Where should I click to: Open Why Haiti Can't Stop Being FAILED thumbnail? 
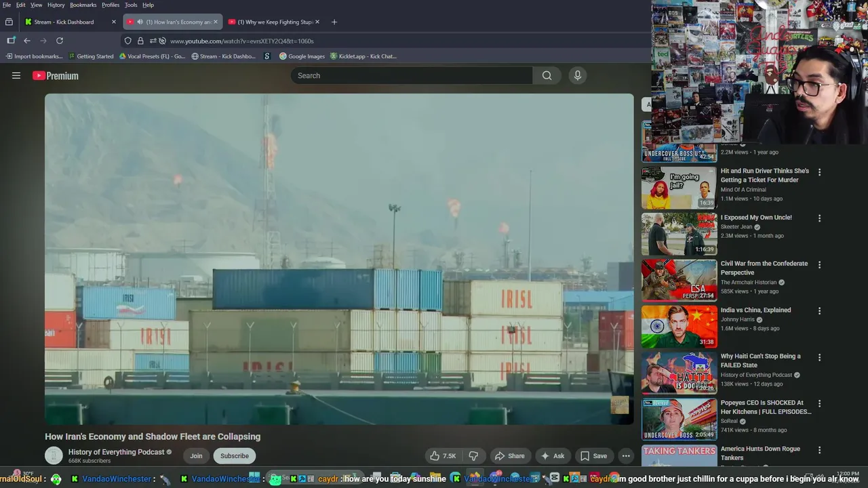[679, 373]
